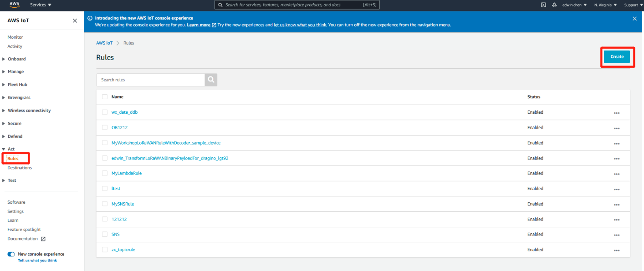Click Tell us what you think link
Image resolution: width=644 pixels, height=271 pixels.
pos(37,261)
